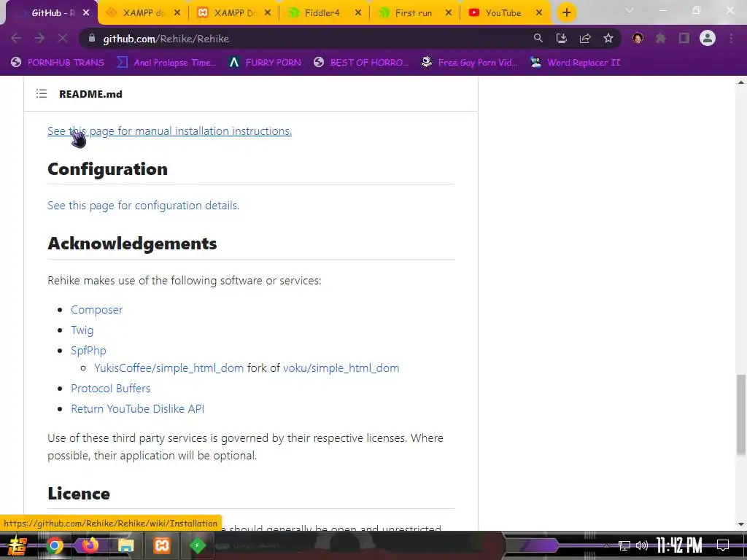747x560 pixels.
Task: Open the SpfPhp link
Action: 88,351
